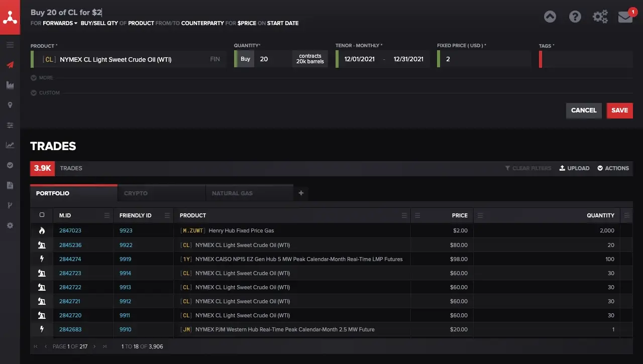Open M.ID column menu icon

(106, 215)
